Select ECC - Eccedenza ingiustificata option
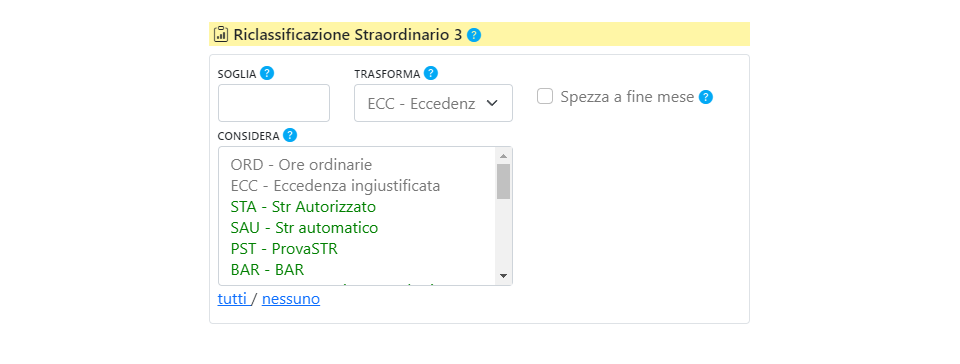960x364 pixels. [336, 185]
